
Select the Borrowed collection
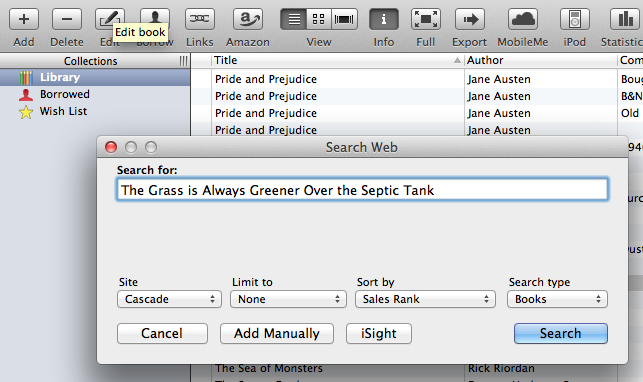click(x=64, y=94)
